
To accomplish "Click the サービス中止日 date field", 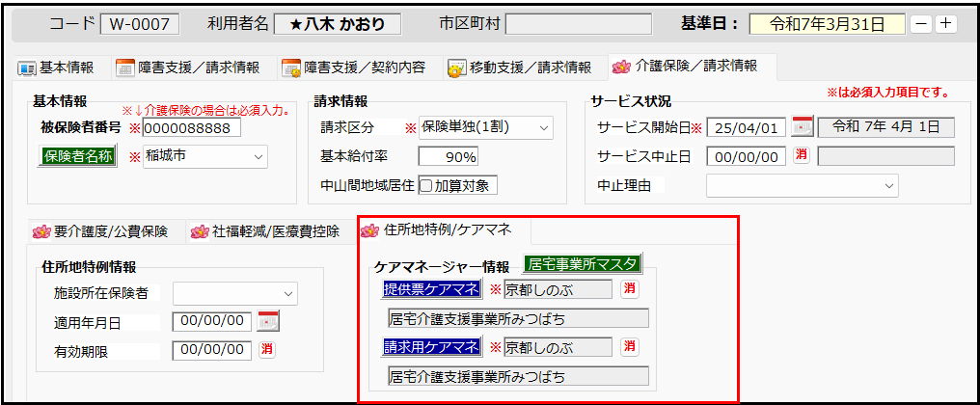I will pos(747,156).
